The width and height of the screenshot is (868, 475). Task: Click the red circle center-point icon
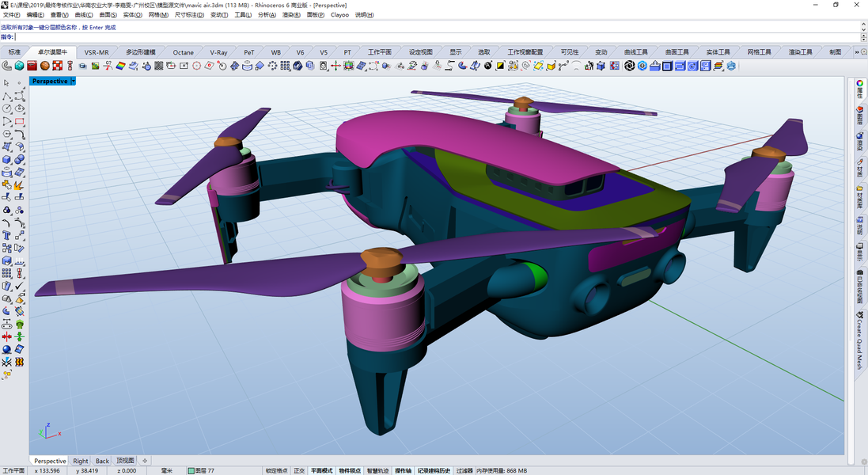(x=196, y=66)
